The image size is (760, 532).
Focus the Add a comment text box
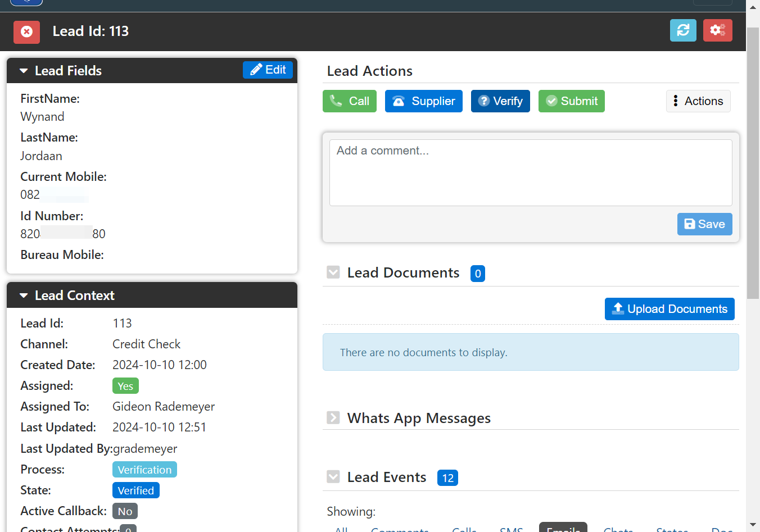(x=531, y=172)
